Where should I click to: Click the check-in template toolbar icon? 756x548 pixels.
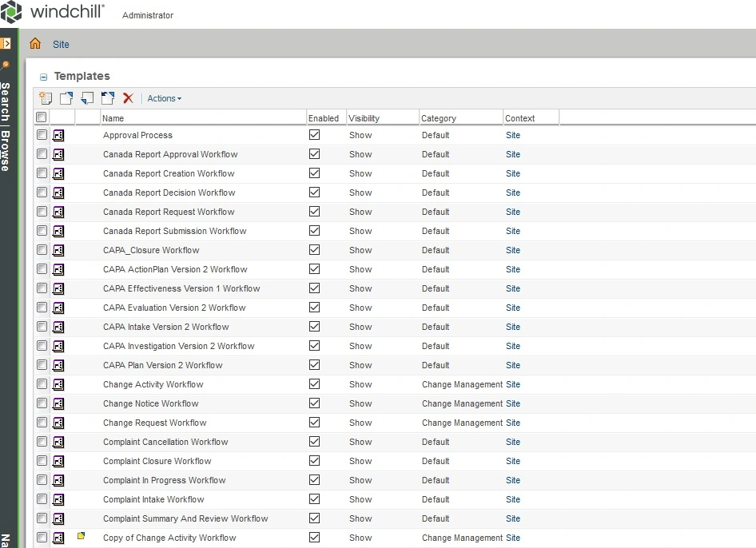[108, 98]
